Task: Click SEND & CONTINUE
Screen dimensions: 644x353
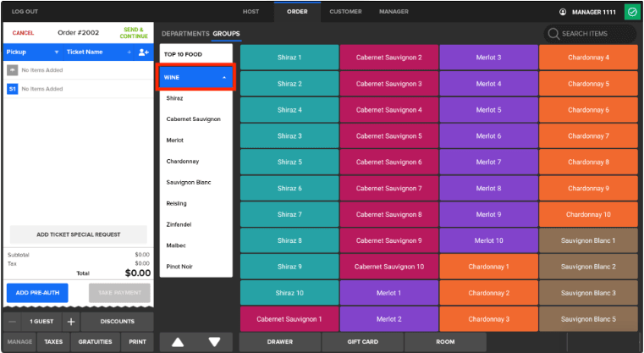Action: [134, 33]
